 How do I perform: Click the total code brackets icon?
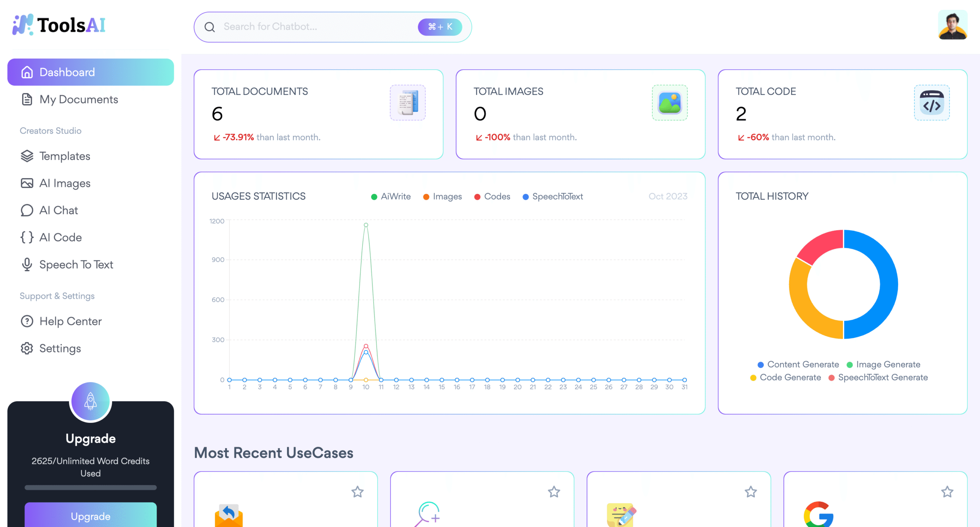coord(931,103)
